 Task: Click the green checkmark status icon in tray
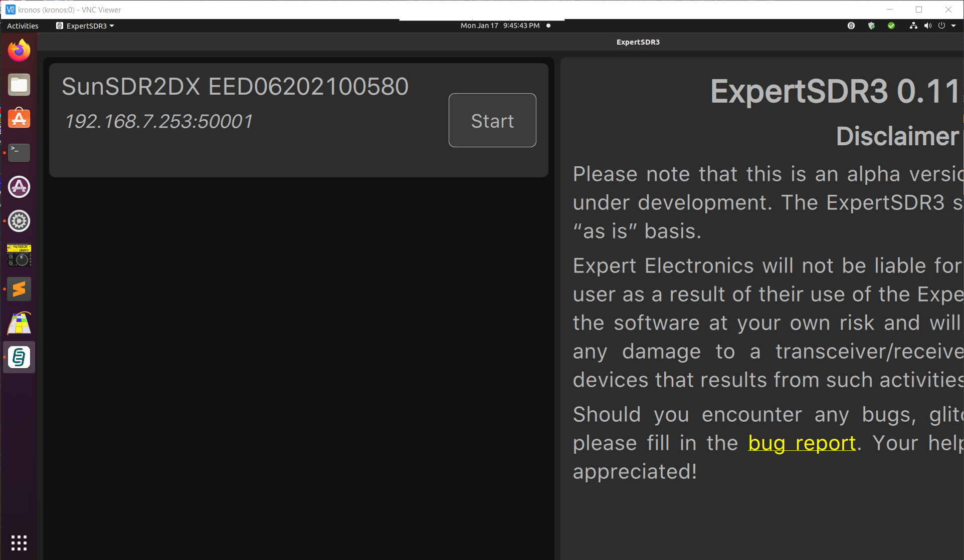tap(891, 26)
